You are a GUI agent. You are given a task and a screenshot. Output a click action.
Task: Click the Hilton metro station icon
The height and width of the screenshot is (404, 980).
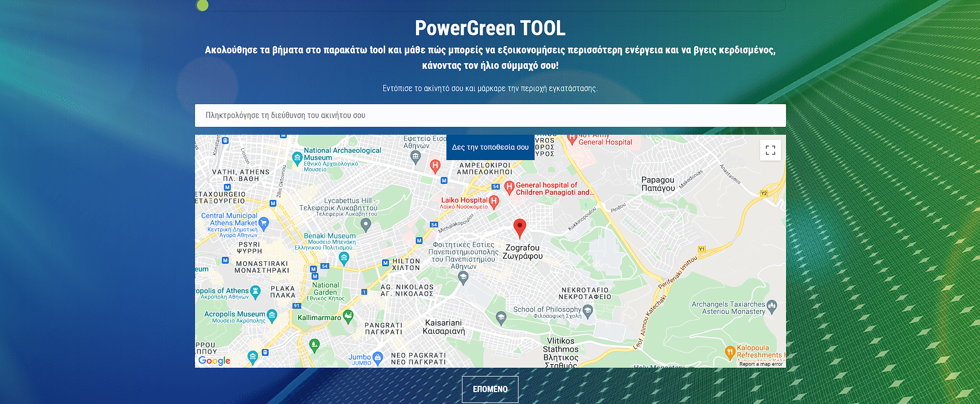tap(385, 263)
